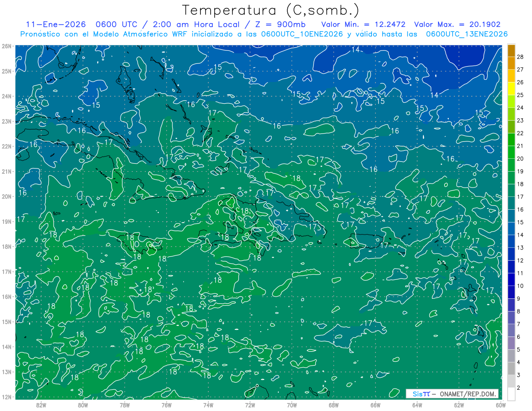Click the yellow swatch between 25 and 26
Image resolution: width=532 pixels, height=411 pixels.
511,88
